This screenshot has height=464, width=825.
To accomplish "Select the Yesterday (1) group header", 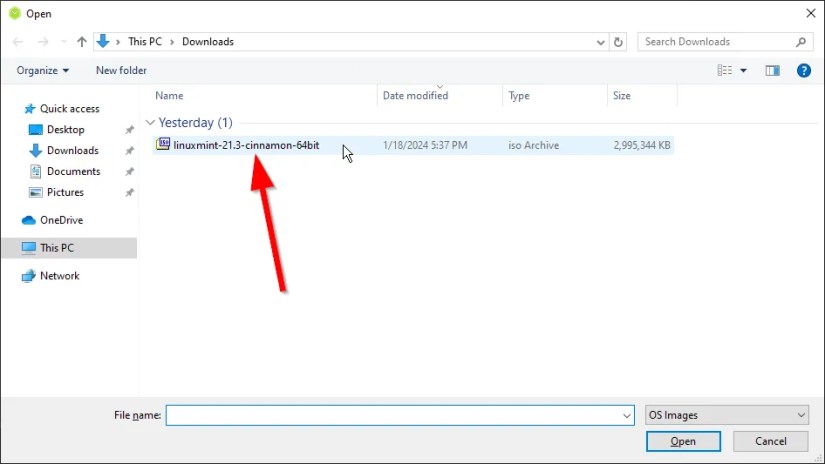I will click(195, 123).
